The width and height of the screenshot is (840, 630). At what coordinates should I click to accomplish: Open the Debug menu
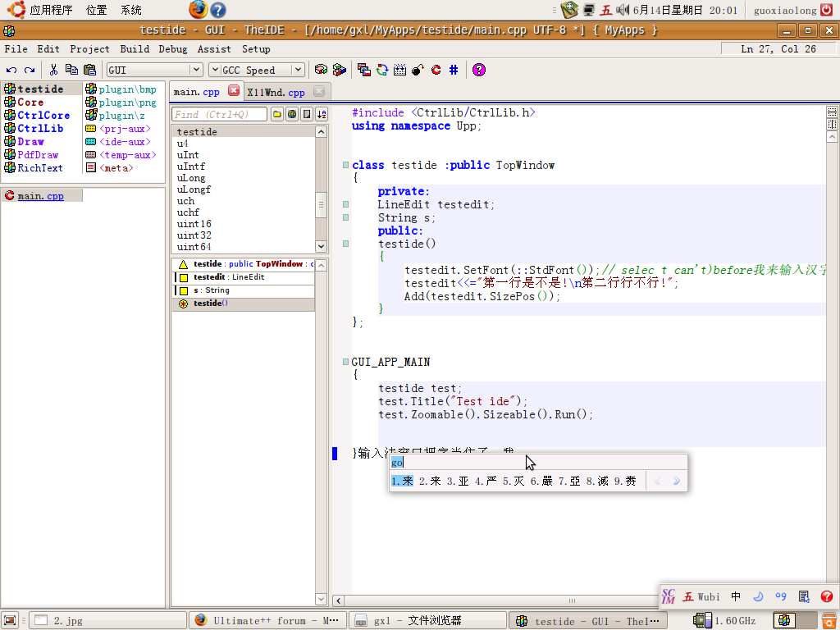[x=172, y=49]
